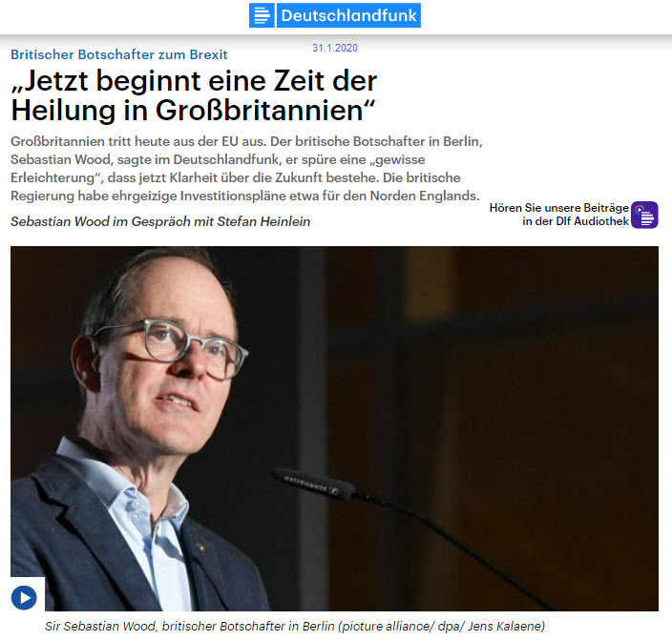Click the headline "Jetzt beginnt eine Zeit der Heilung"
This screenshot has width=672, height=641.
(194, 95)
